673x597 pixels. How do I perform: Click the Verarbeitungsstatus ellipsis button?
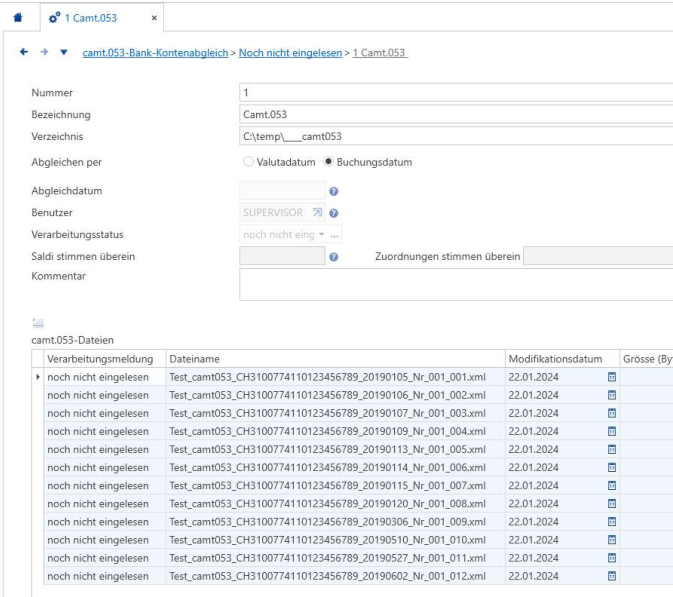point(335,235)
